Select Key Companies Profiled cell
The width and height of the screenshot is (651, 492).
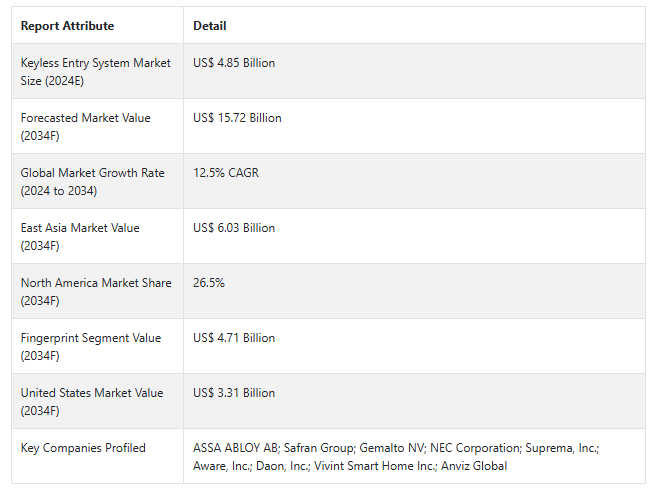pyautogui.click(x=97, y=456)
